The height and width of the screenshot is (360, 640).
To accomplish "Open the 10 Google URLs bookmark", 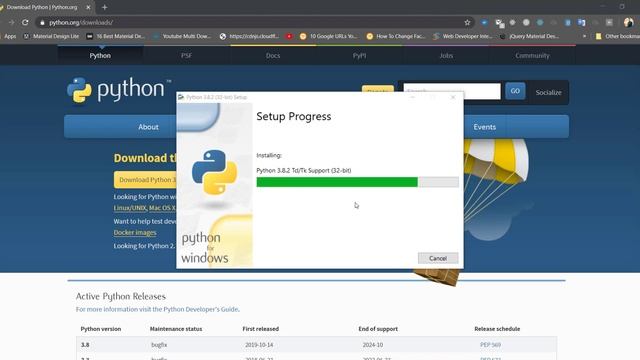I will tap(329, 36).
